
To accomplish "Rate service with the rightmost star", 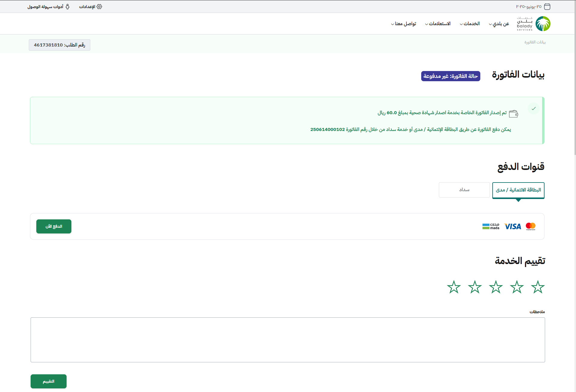I will [x=538, y=287].
